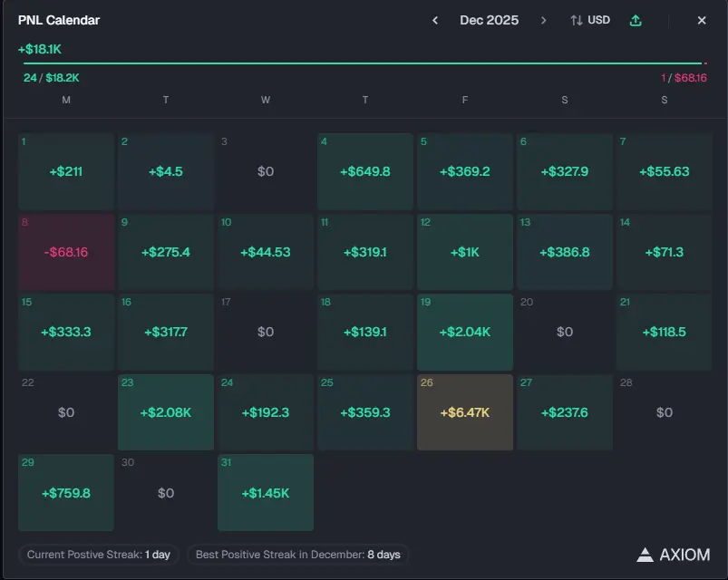This screenshot has height=580, width=728.
Task: Go to the next month arrow
Action: pos(543,21)
